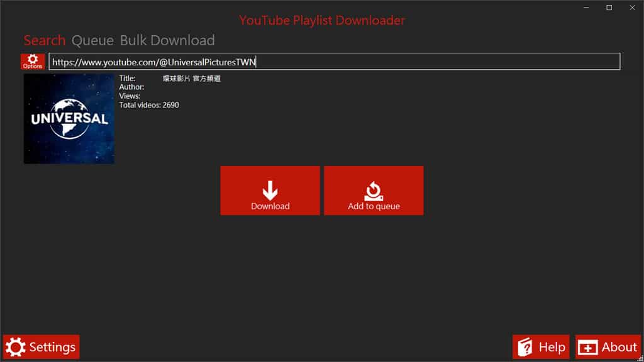Click the Add to queue button
644x362 pixels.
pyautogui.click(x=374, y=190)
